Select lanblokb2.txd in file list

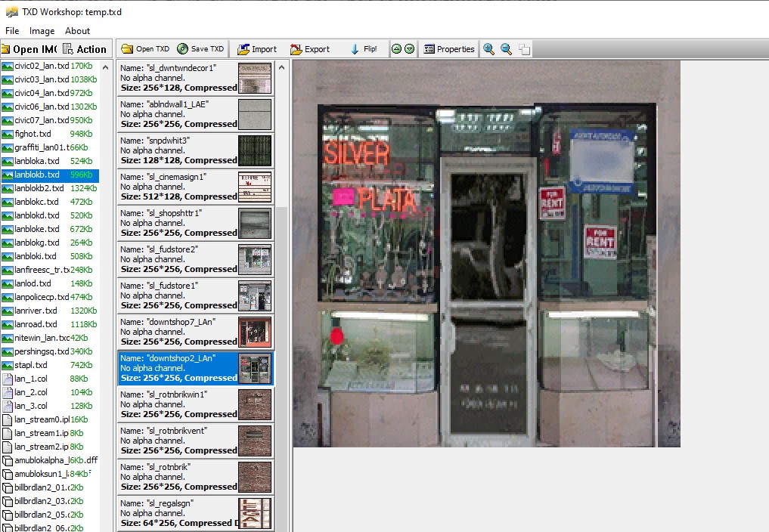pos(50,188)
